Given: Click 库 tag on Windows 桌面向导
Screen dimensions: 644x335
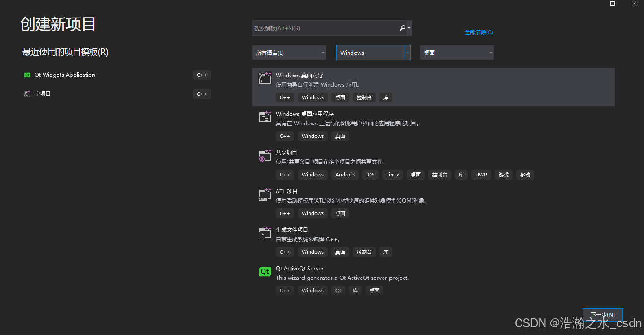Looking at the screenshot, I should [x=386, y=97].
